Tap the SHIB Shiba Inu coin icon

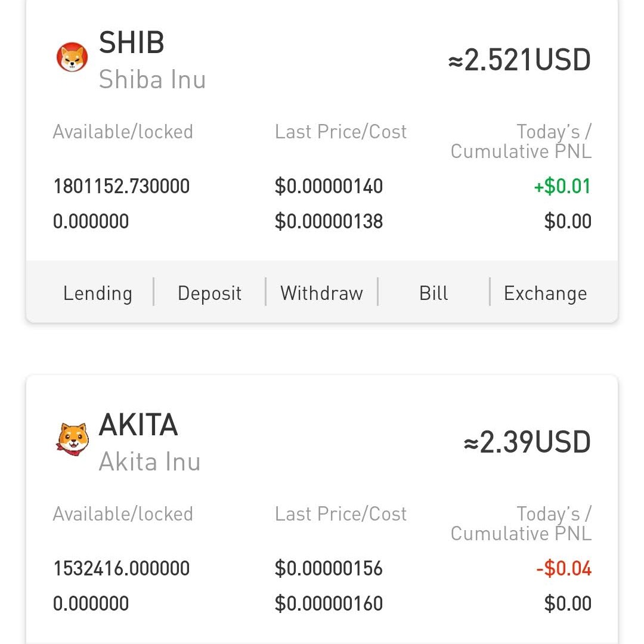pyautogui.click(x=72, y=58)
